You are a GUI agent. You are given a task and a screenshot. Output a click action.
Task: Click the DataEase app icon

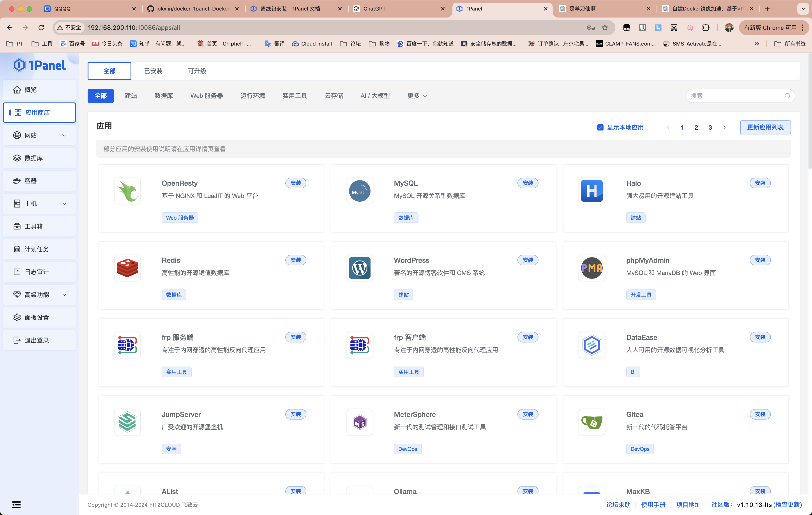[592, 345]
